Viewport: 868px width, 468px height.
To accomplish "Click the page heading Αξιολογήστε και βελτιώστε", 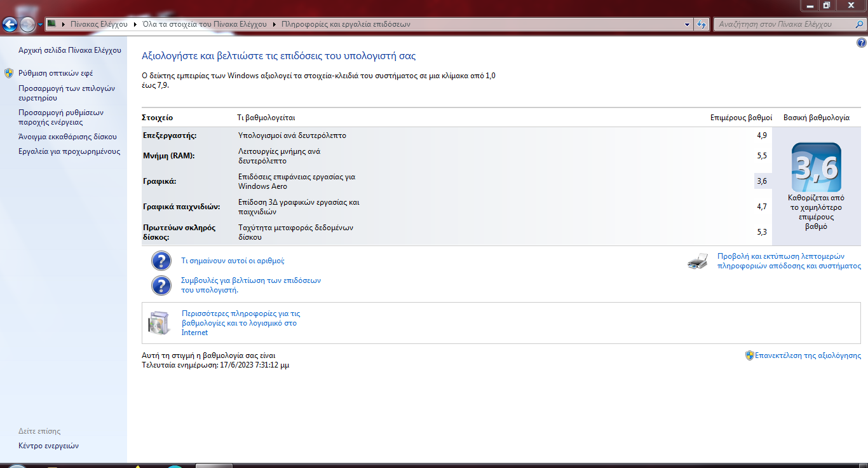I will pos(278,56).
